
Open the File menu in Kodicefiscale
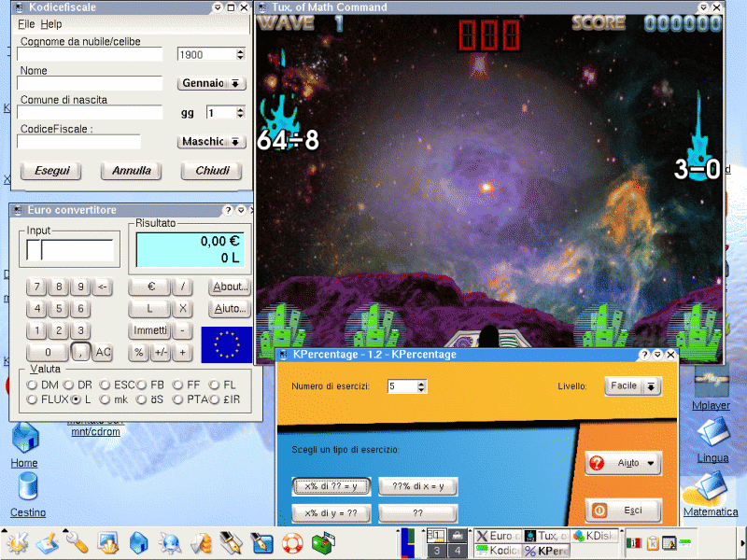pos(26,24)
